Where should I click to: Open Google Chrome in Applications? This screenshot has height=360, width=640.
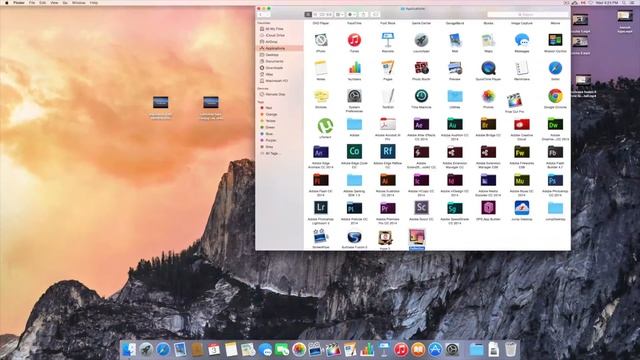(555, 96)
